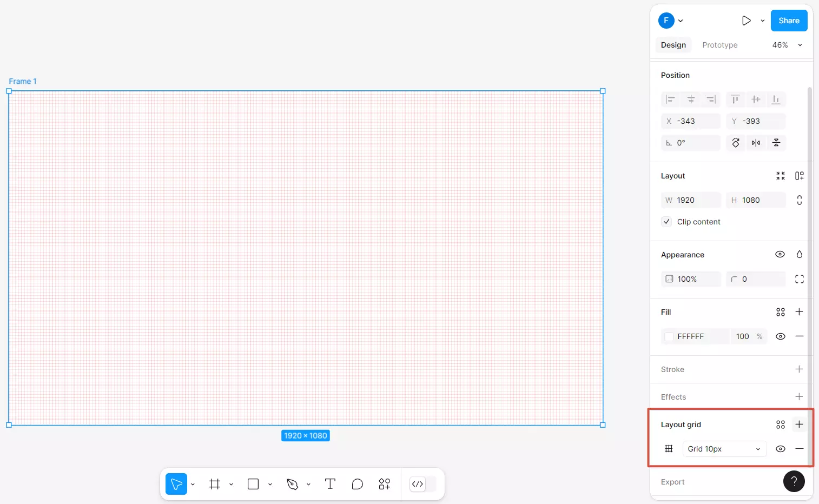Click the FFFFFF fill color swatch
Screen dimensions: 819x504
(x=669, y=336)
